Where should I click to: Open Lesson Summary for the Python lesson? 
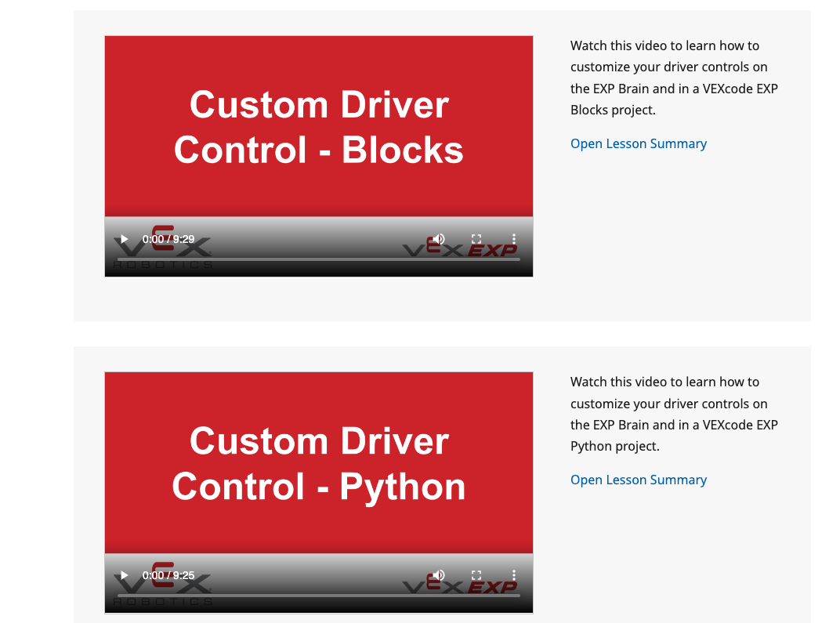[x=638, y=480]
